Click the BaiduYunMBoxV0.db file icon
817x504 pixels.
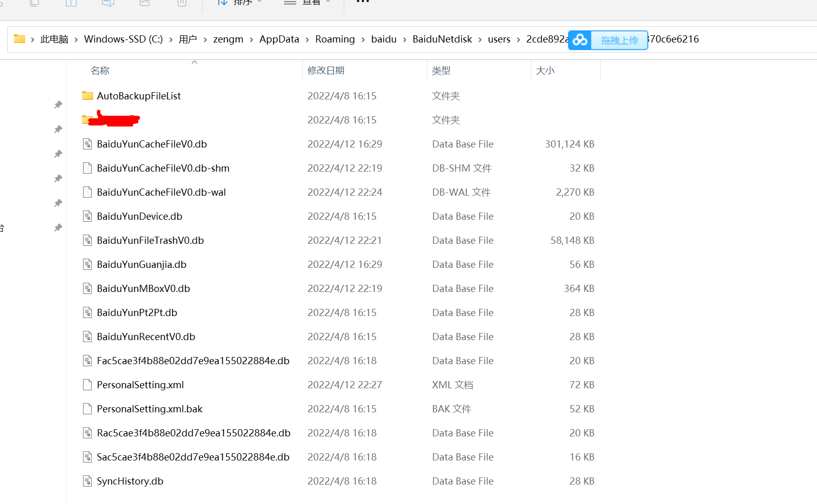click(88, 288)
